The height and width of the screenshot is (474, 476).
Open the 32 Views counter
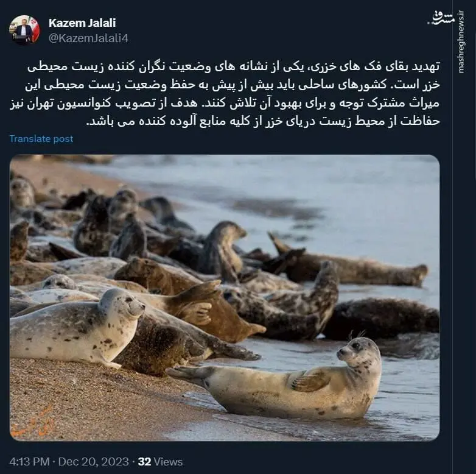point(160,462)
